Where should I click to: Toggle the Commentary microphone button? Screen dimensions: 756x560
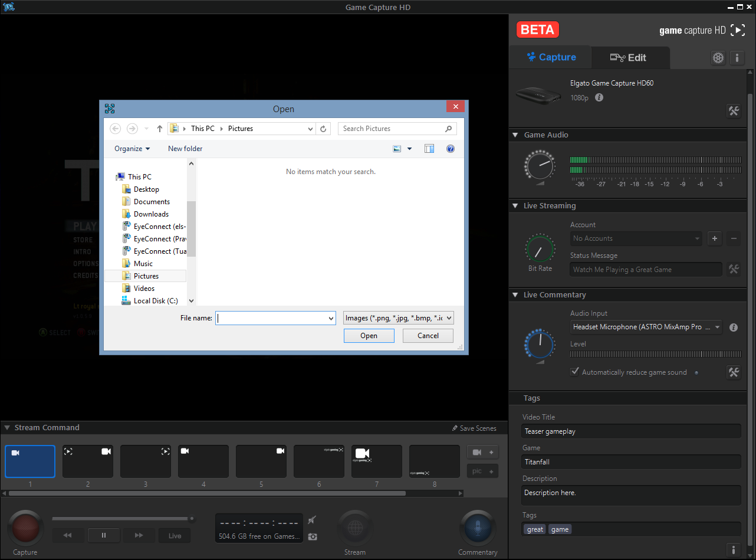click(477, 528)
